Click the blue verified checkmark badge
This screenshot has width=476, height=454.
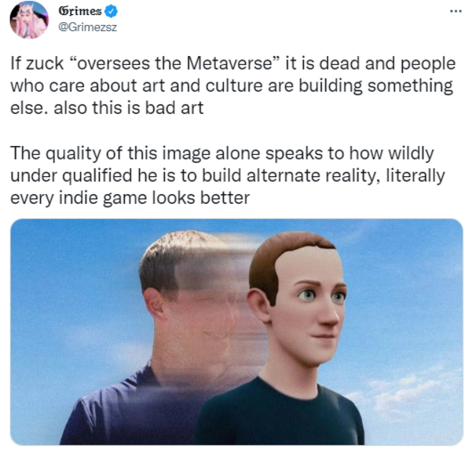[111, 11]
